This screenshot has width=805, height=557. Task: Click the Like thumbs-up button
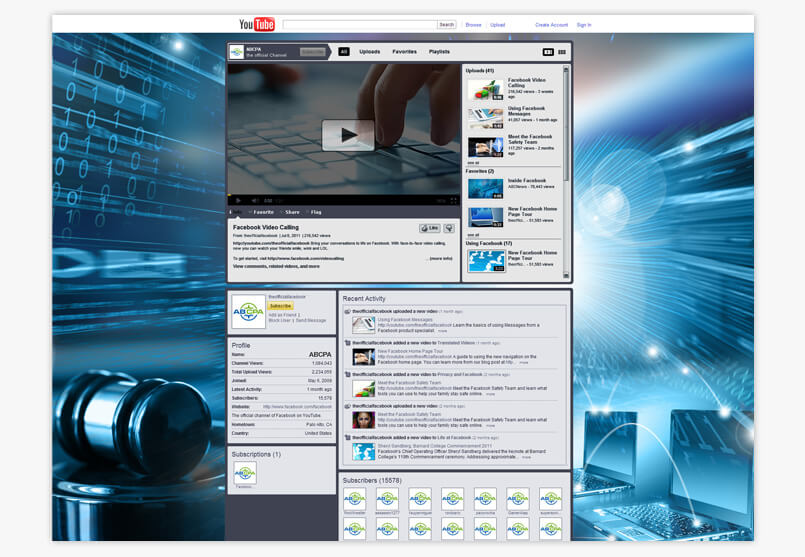(430, 228)
